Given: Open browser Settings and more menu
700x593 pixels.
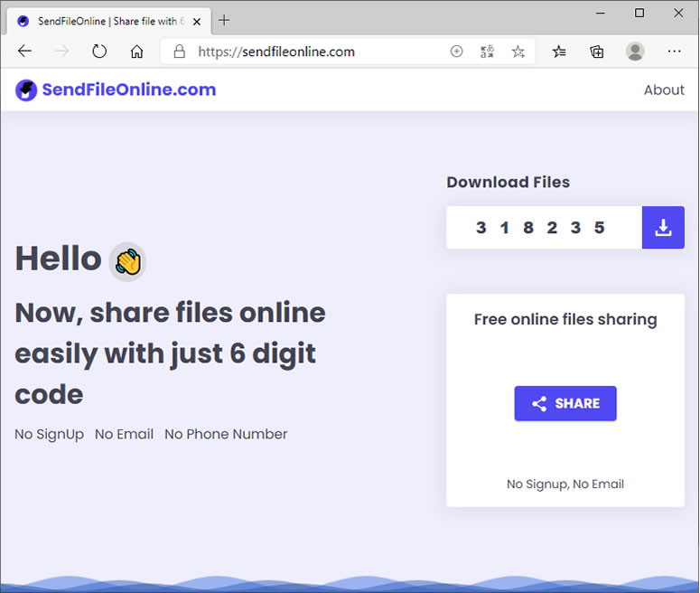Looking at the screenshot, I should tap(674, 52).
